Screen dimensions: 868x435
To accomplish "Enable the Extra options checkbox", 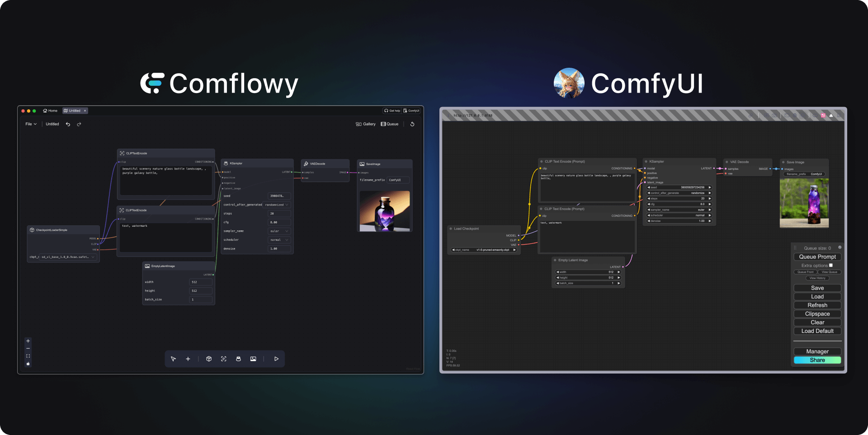I will click(830, 265).
